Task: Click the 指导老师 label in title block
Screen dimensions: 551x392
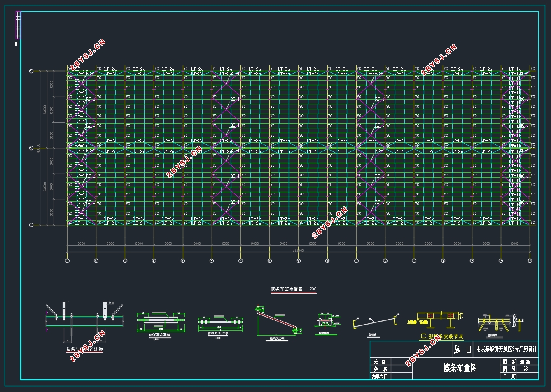Action: (x=380, y=376)
